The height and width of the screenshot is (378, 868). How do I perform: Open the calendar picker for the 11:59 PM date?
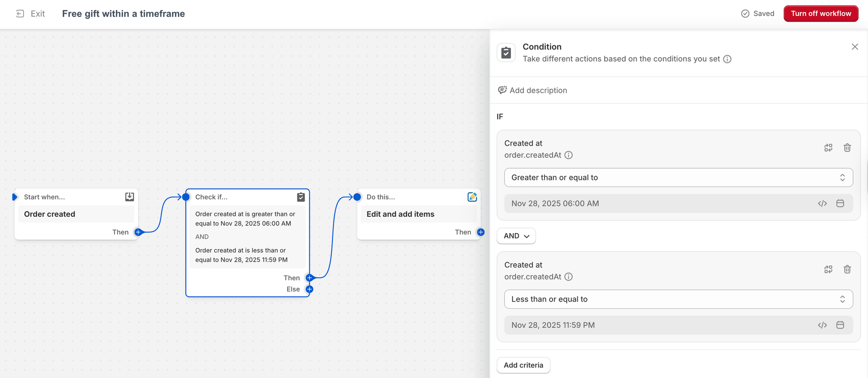pos(840,325)
